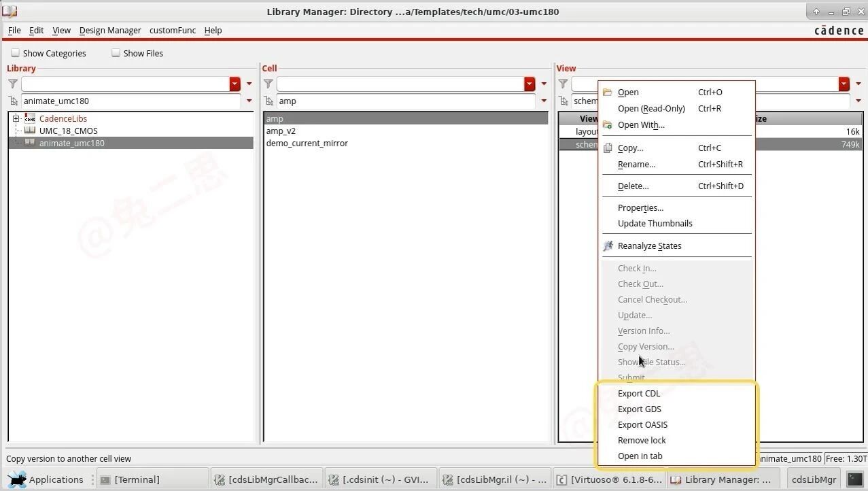The height and width of the screenshot is (491, 868).
Task: Click the CadenceLibs CDS library icon
Action: point(30,118)
